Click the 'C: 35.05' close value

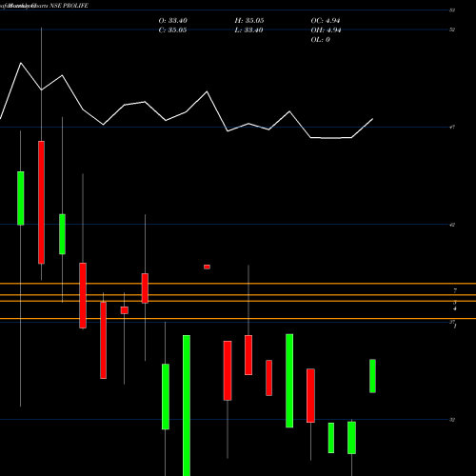172,30
